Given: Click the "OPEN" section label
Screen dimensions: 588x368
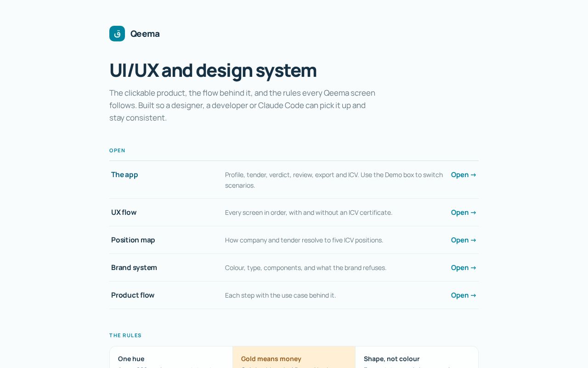Looking at the screenshot, I should [x=117, y=150].
